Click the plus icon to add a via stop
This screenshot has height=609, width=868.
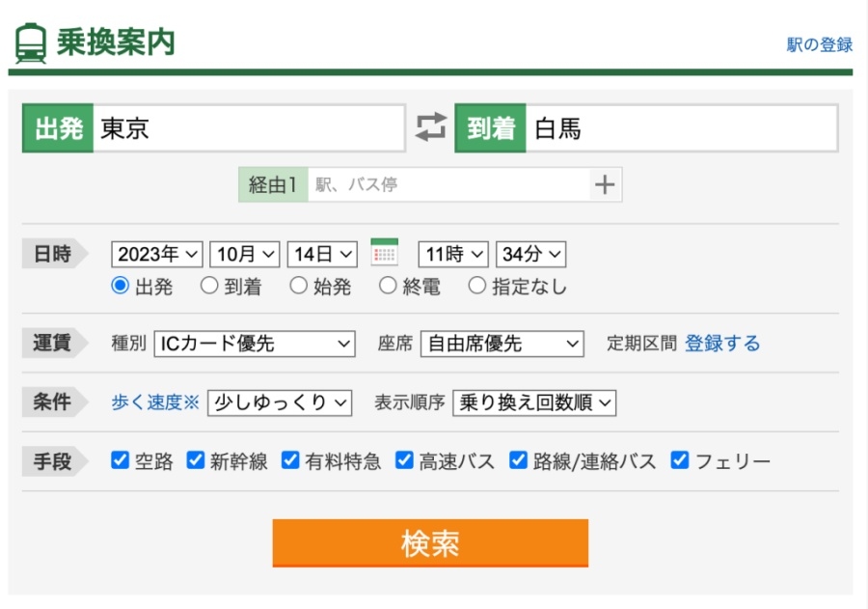click(607, 183)
